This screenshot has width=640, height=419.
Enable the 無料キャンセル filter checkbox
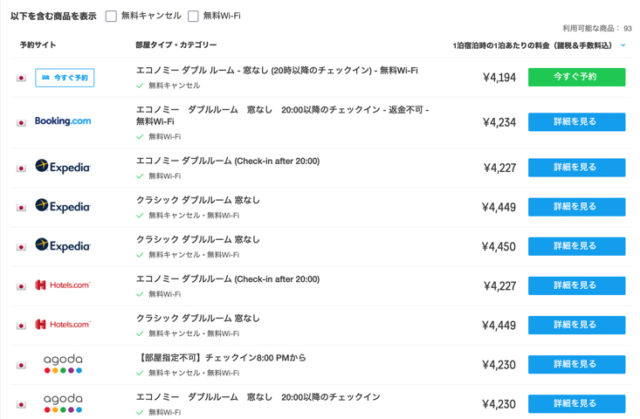pos(111,16)
